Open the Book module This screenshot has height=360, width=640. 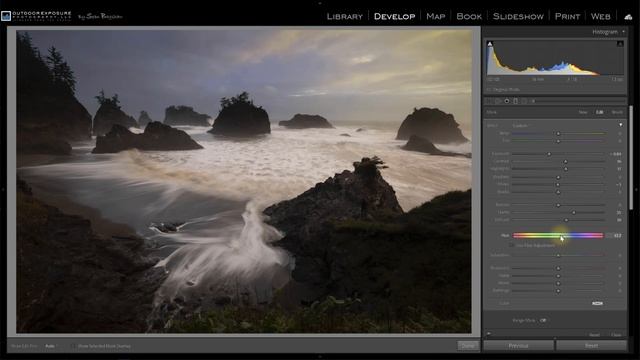[x=469, y=16]
